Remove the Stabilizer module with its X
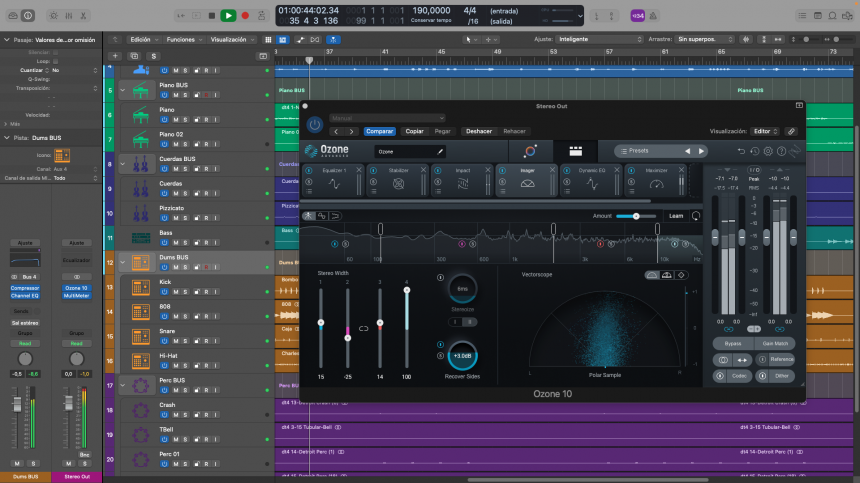This screenshot has width=860, height=483. pos(423,170)
